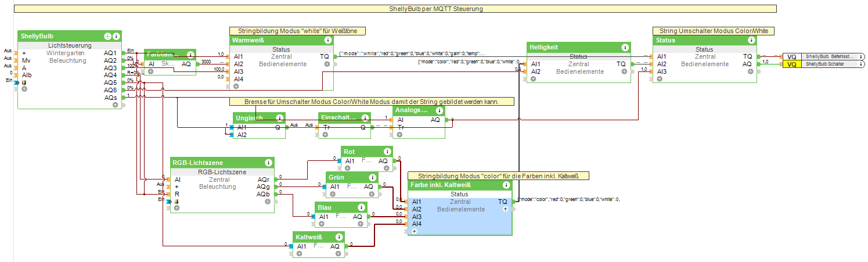Viewport: 868px width, 262px height.
Task: Open info icon of Ungleich block
Action: (x=280, y=118)
